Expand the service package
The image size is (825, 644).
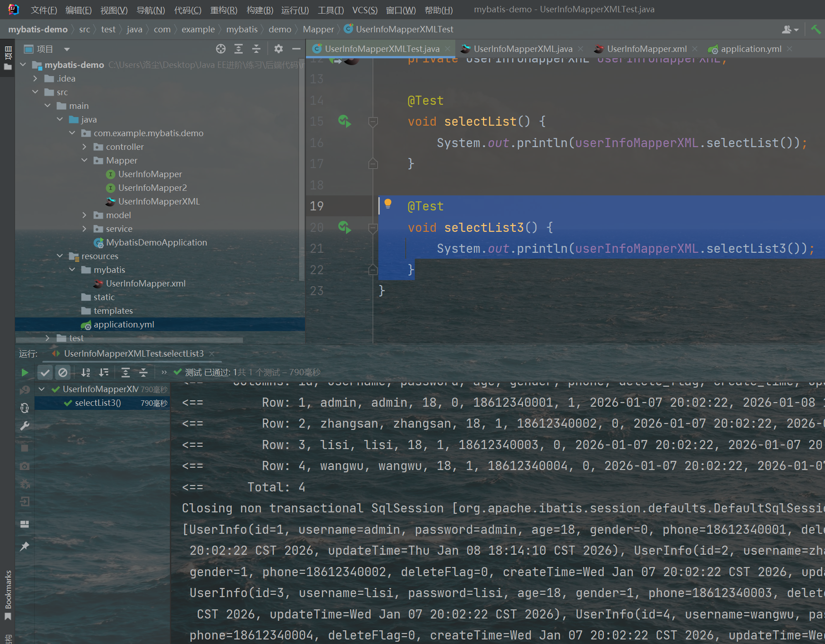(84, 229)
